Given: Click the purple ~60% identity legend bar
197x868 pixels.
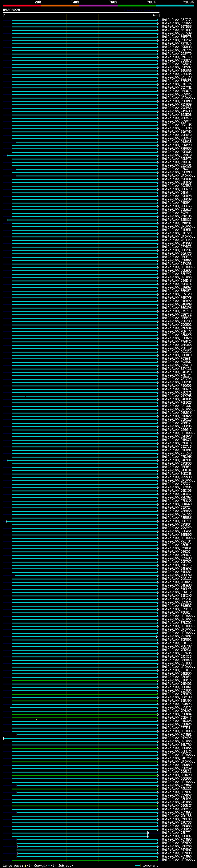Looking at the screenshot, I should 99,6.
